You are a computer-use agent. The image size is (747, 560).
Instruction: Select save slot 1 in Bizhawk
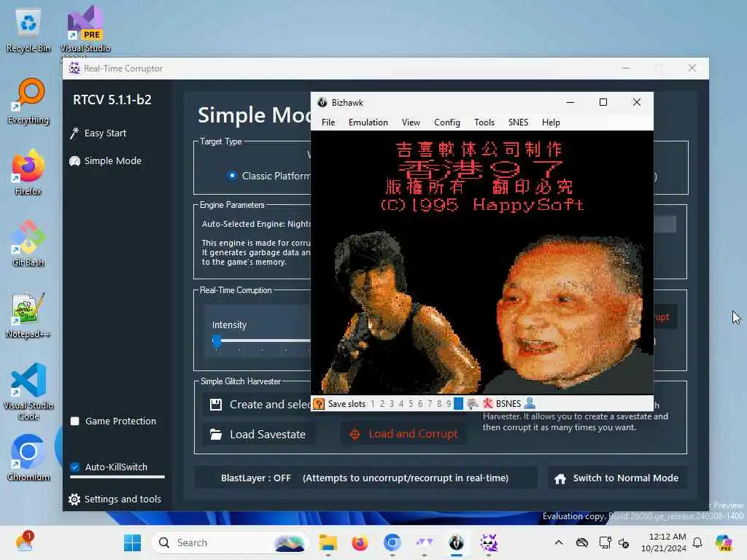pos(373,404)
